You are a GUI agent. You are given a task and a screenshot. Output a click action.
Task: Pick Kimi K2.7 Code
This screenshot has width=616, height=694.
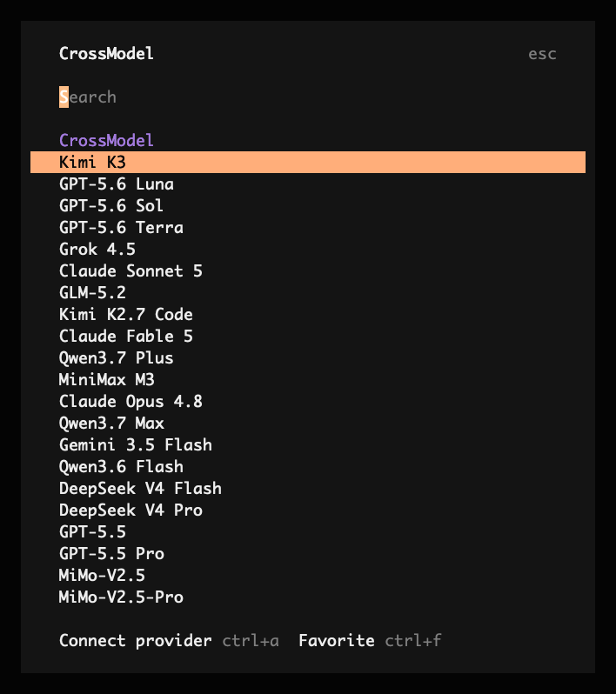click(308, 314)
